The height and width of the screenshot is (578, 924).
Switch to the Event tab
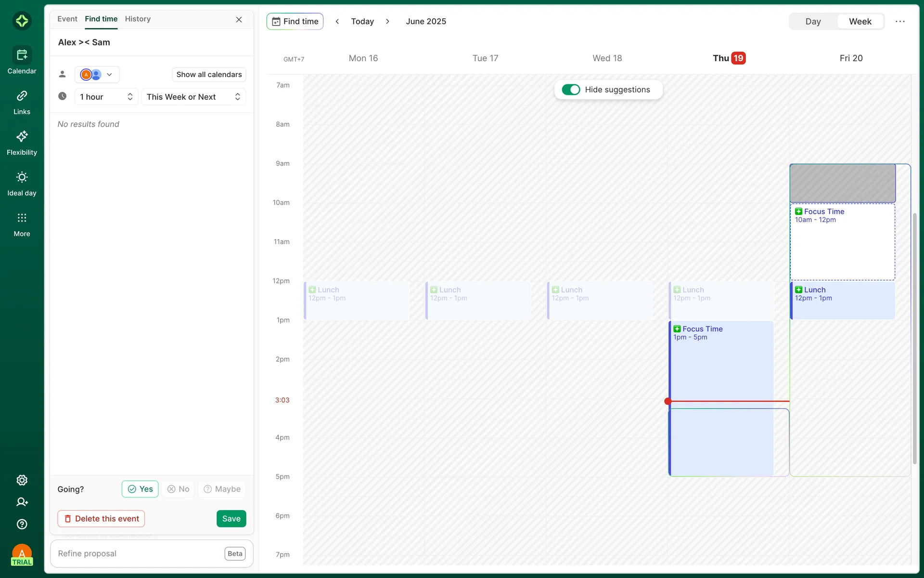coord(67,19)
